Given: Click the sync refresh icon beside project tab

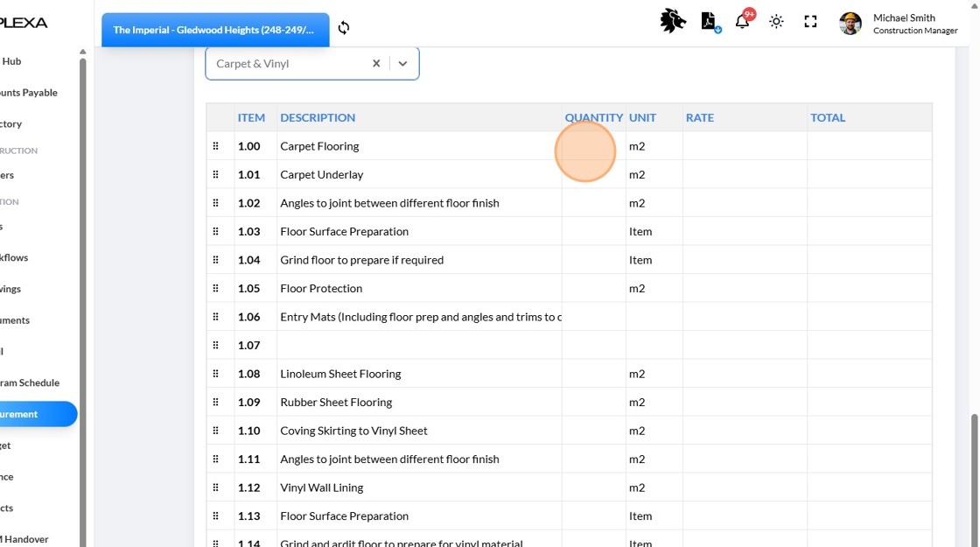Looking at the screenshot, I should (344, 28).
